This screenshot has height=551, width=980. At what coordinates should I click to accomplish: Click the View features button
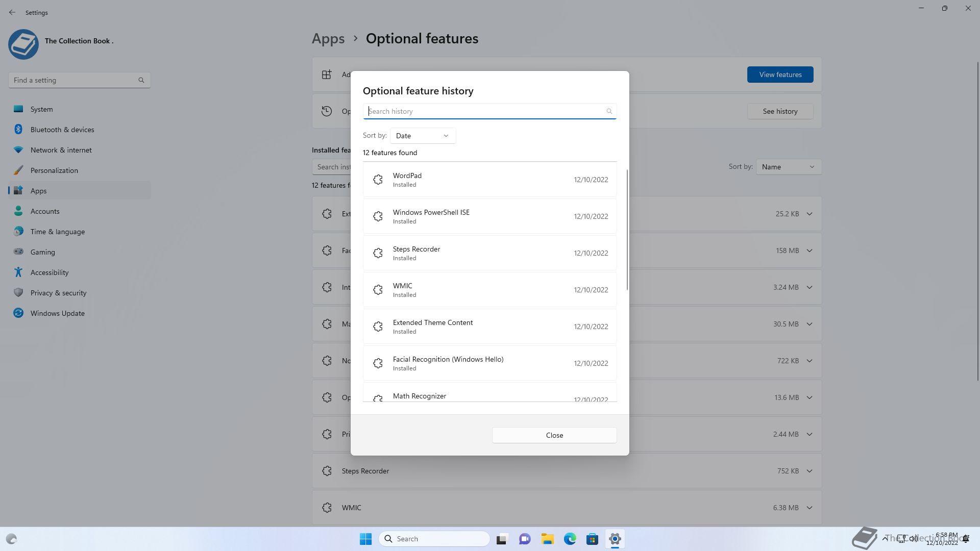(x=780, y=74)
